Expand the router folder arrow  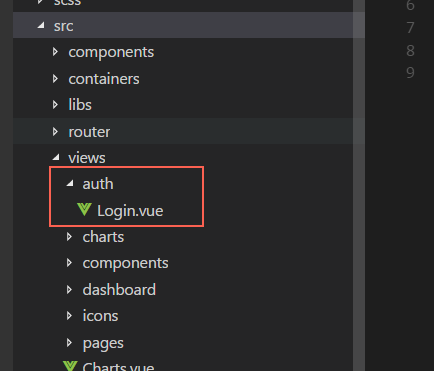[x=55, y=132]
